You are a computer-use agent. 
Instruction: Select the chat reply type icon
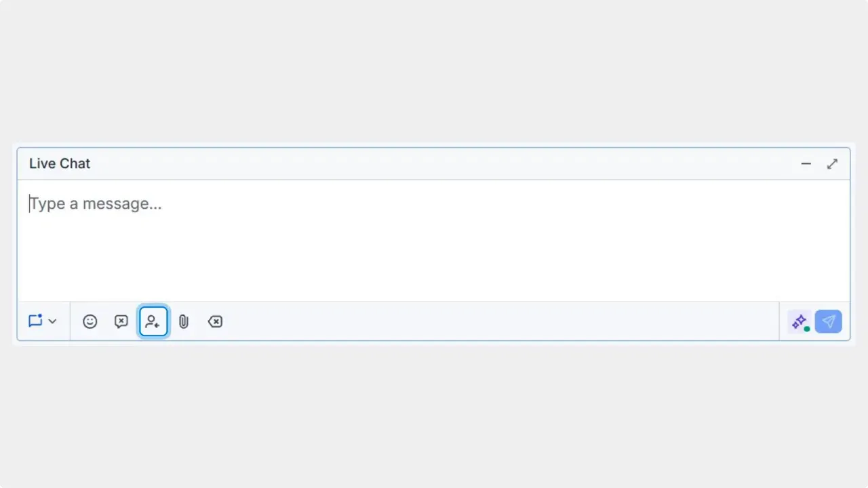(35, 321)
